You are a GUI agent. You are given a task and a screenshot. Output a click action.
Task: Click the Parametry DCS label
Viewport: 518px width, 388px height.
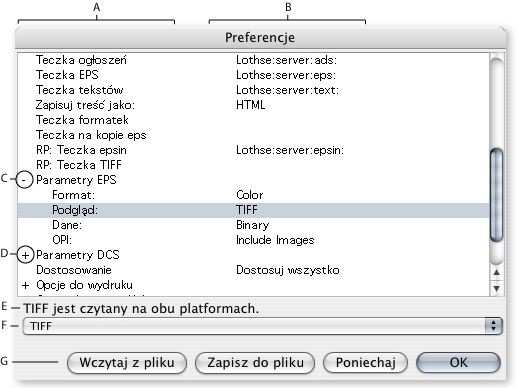pyautogui.click(x=78, y=255)
